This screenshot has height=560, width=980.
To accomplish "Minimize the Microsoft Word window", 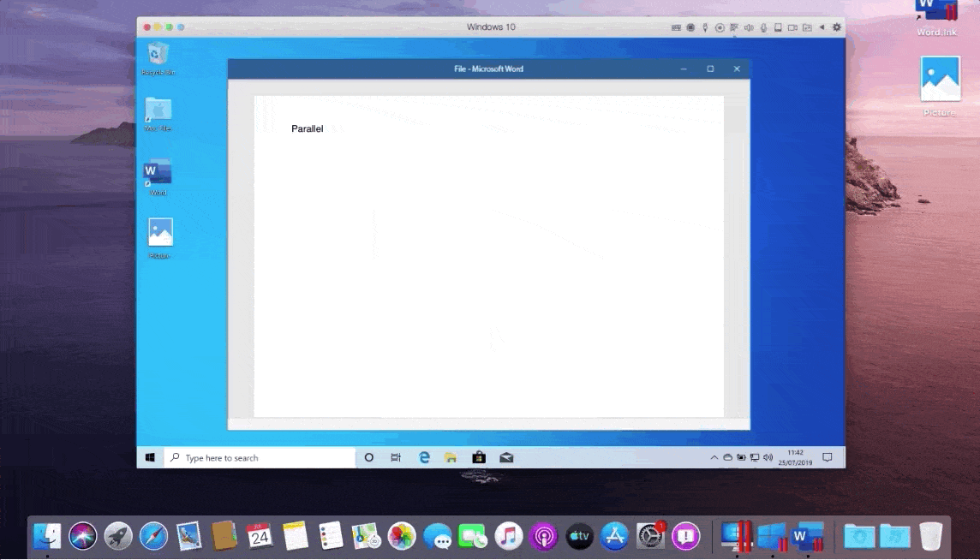I will click(684, 69).
